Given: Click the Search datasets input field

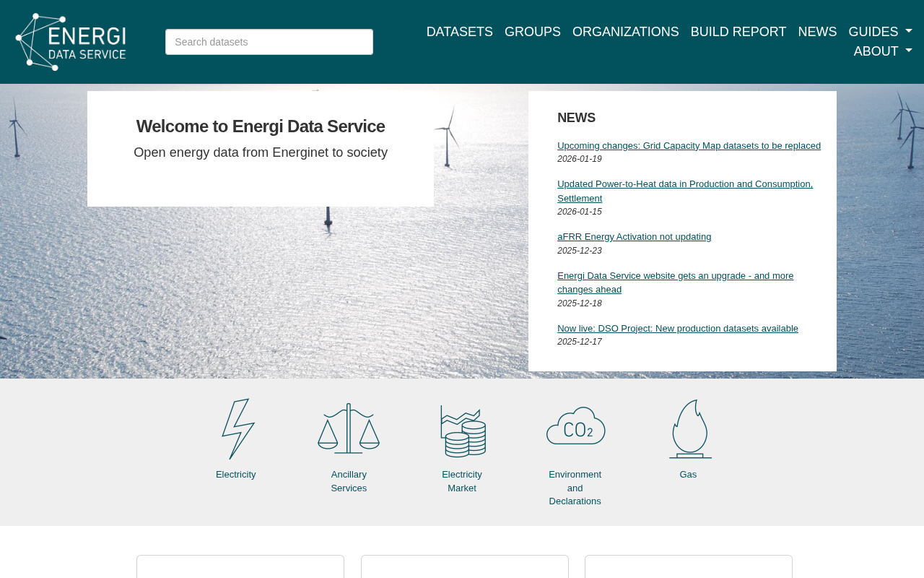Looking at the screenshot, I should [x=269, y=42].
